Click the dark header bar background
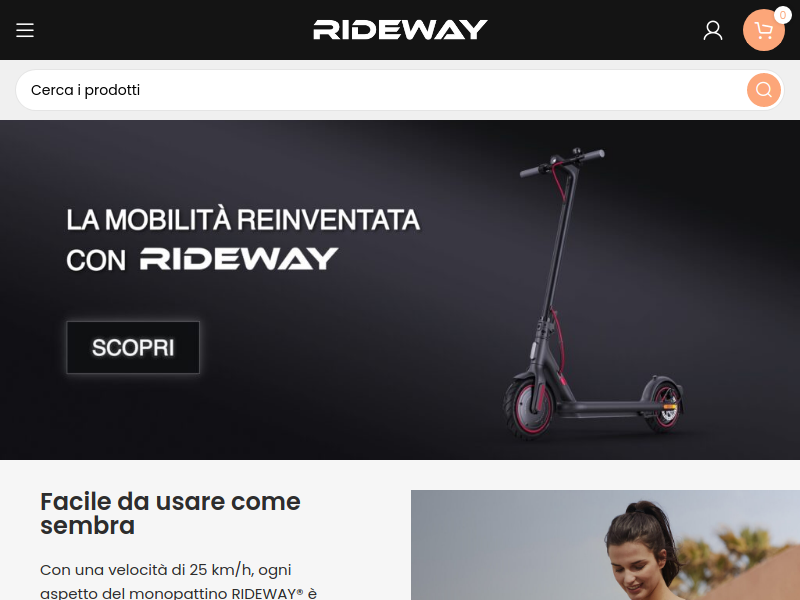 point(153,30)
